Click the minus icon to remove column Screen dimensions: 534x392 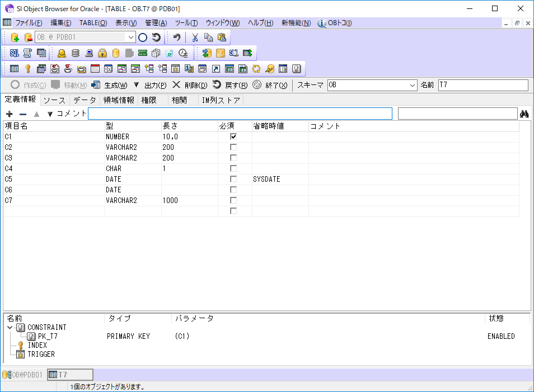click(23, 114)
